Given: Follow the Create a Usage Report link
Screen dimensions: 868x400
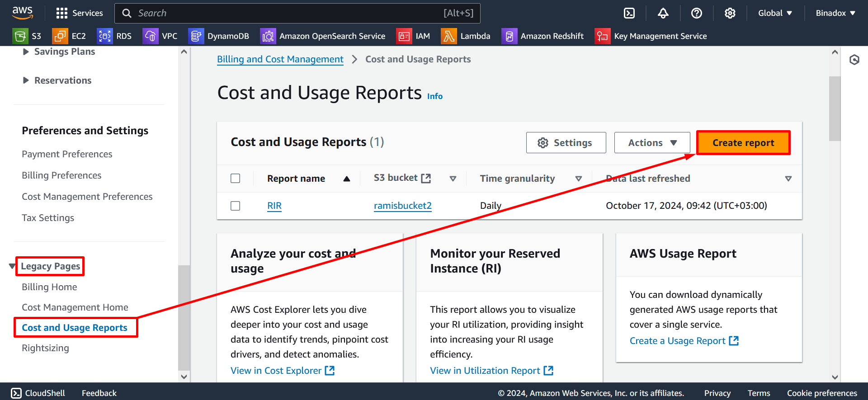Looking at the screenshot, I should (677, 341).
